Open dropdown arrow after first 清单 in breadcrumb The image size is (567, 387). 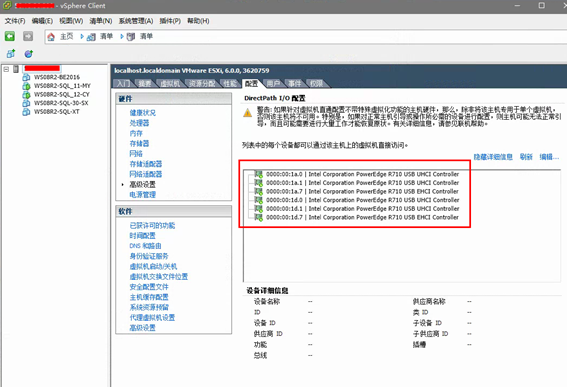tap(122, 37)
